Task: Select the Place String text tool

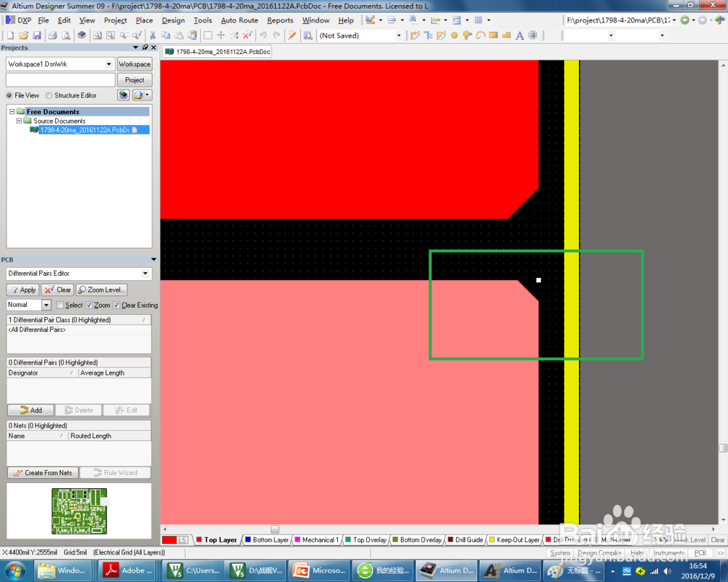Action: [520, 35]
